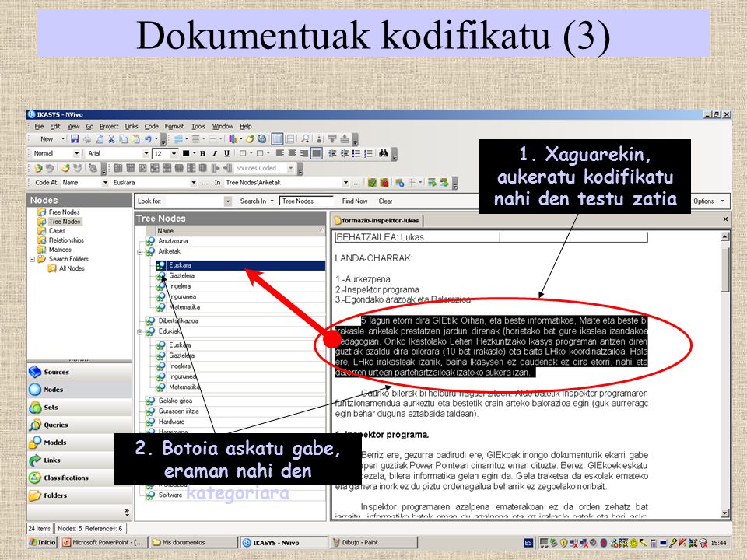Toggle Underline text formatting
The height and width of the screenshot is (560, 747).
coord(226,153)
